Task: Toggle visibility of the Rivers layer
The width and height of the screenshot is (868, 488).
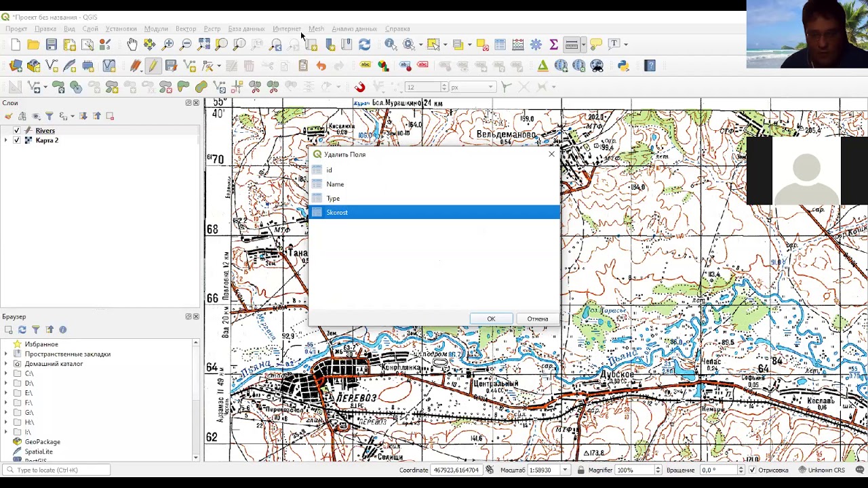Action: tap(16, 131)
